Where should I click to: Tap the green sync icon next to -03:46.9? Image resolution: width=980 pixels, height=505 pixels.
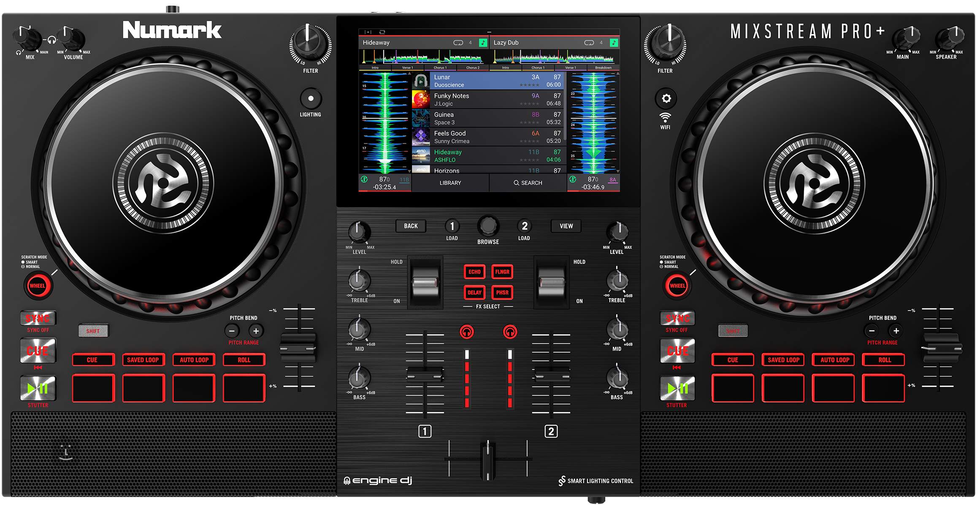[573, 179]
